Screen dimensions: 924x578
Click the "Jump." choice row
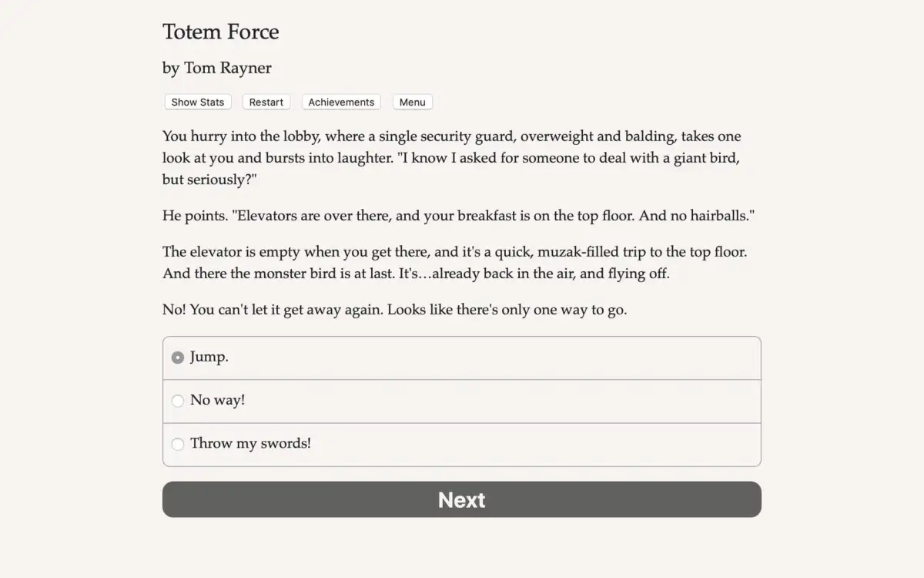tap(462, 358)
